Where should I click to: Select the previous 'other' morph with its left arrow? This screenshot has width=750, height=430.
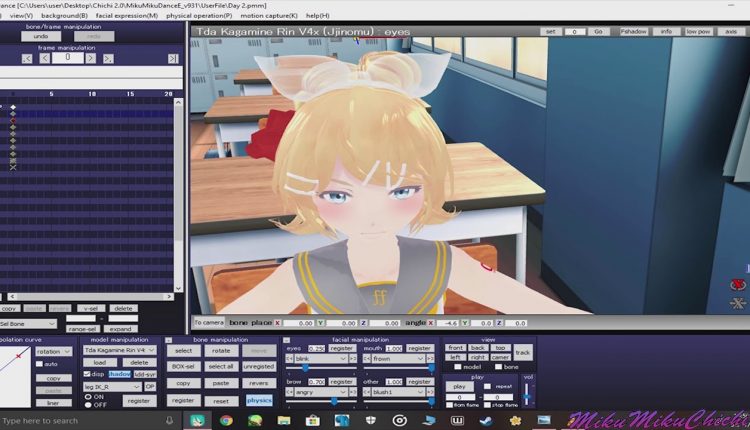pos(367,392)
